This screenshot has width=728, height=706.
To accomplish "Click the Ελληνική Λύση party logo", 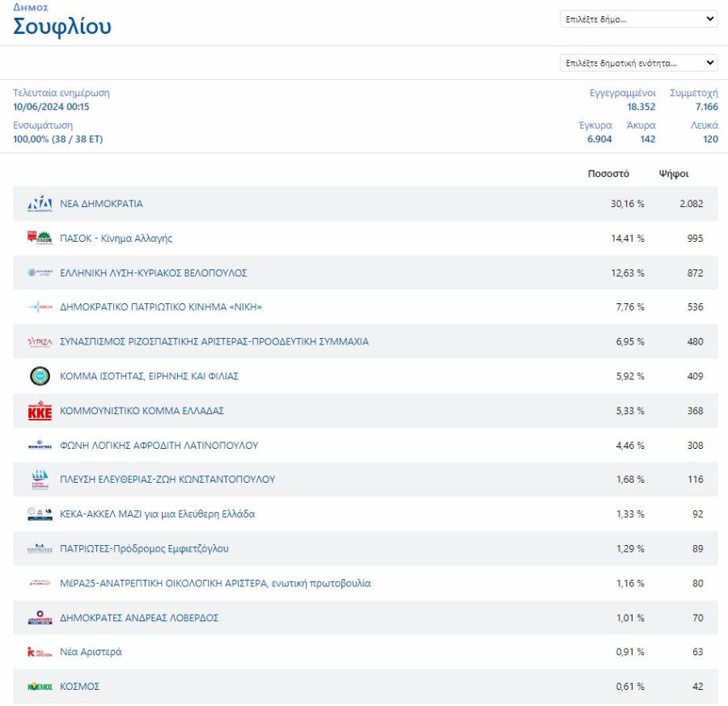I will click(x=40, y=273).
